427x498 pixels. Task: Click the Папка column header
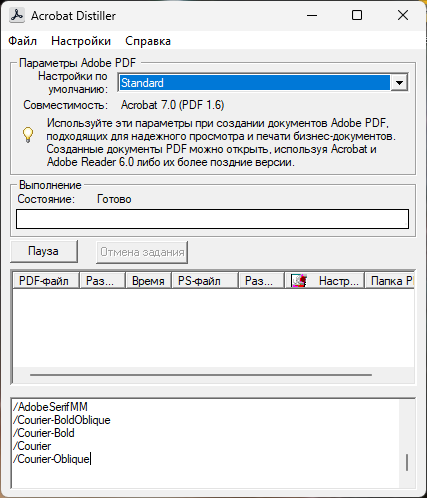coord(390,281)
